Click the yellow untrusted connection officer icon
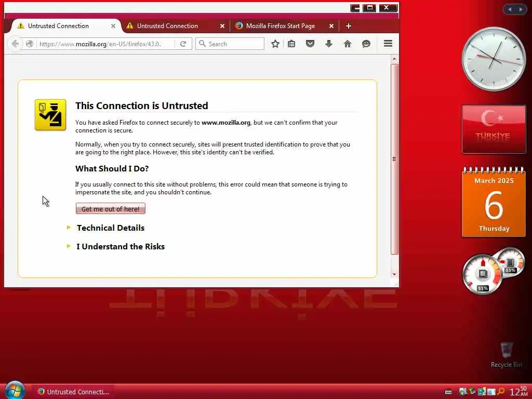 [50, 115]
